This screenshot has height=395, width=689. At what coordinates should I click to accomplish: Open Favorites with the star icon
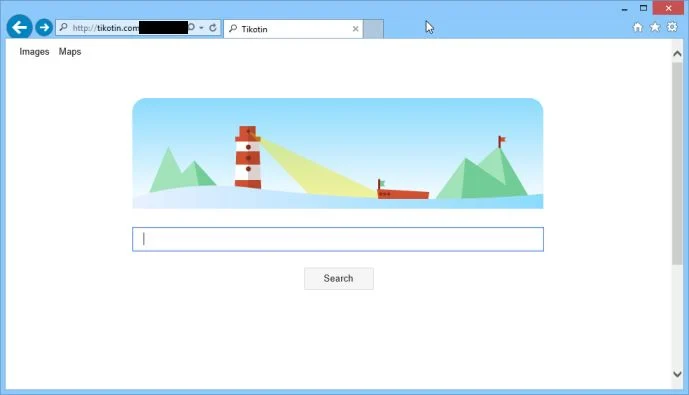(x=655, y=27)
